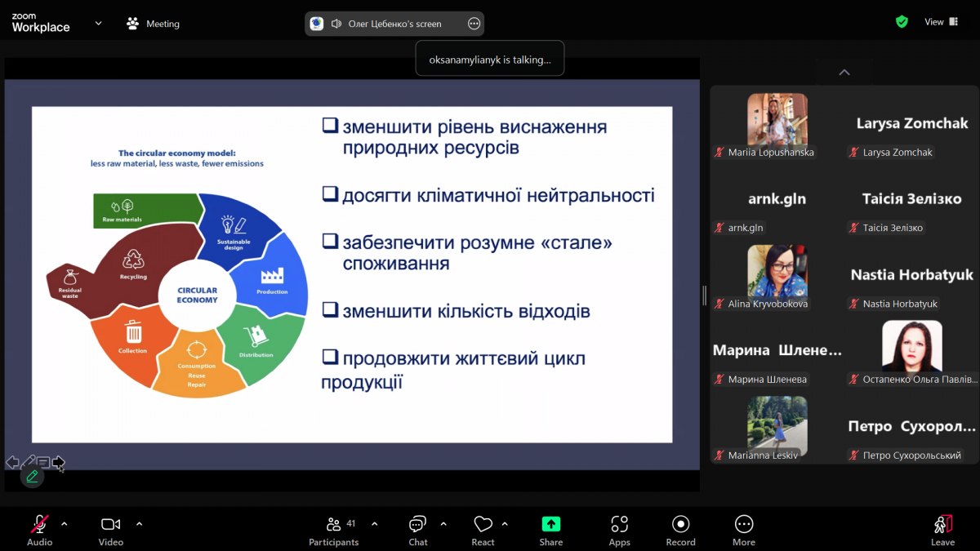This screenshot has width=980, height=551.
Task: Open the annotation comment icon
Action: [x=43, y=463]
